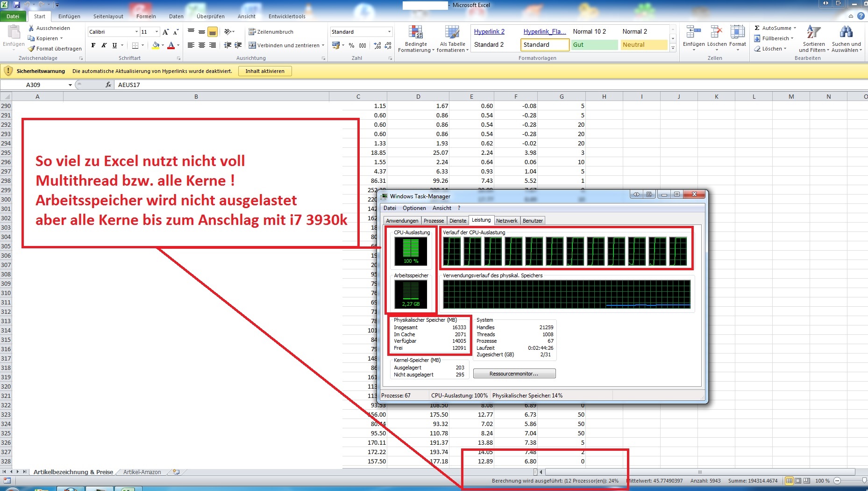Click the font color A icon
Screen dimensions: 868x491
[x=171, y=45]
